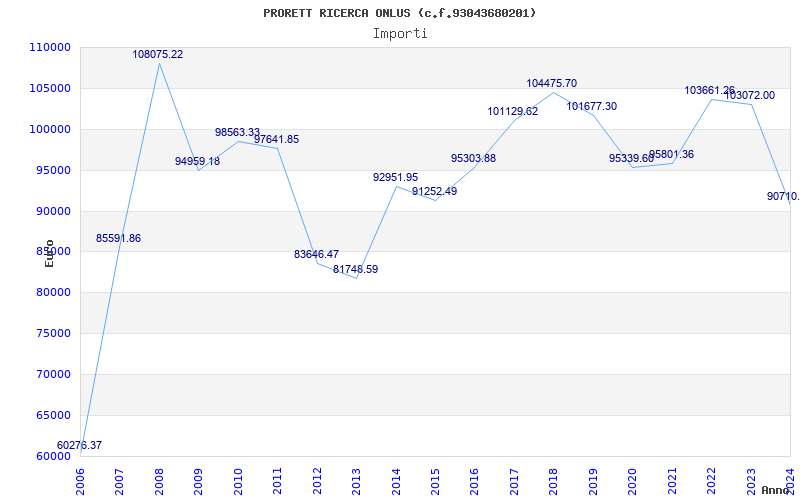Click the 2014 x-axis year label

pos(396,481)
